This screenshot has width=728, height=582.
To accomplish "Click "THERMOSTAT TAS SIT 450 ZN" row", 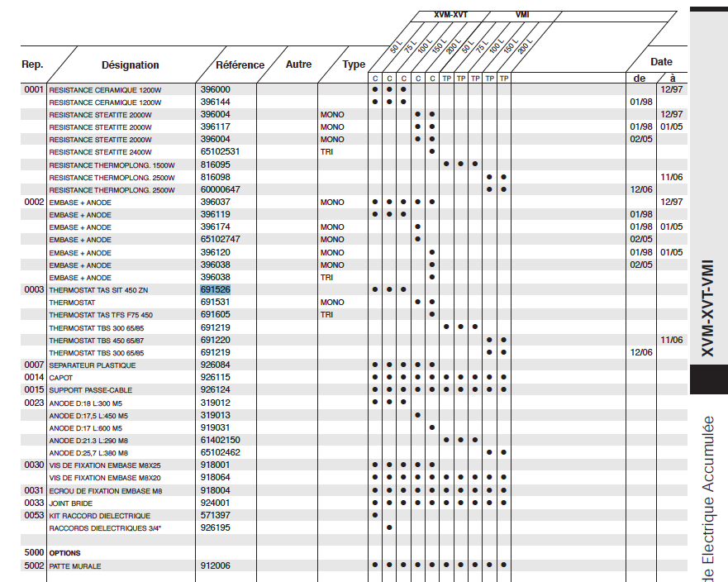I will (98, 290).
